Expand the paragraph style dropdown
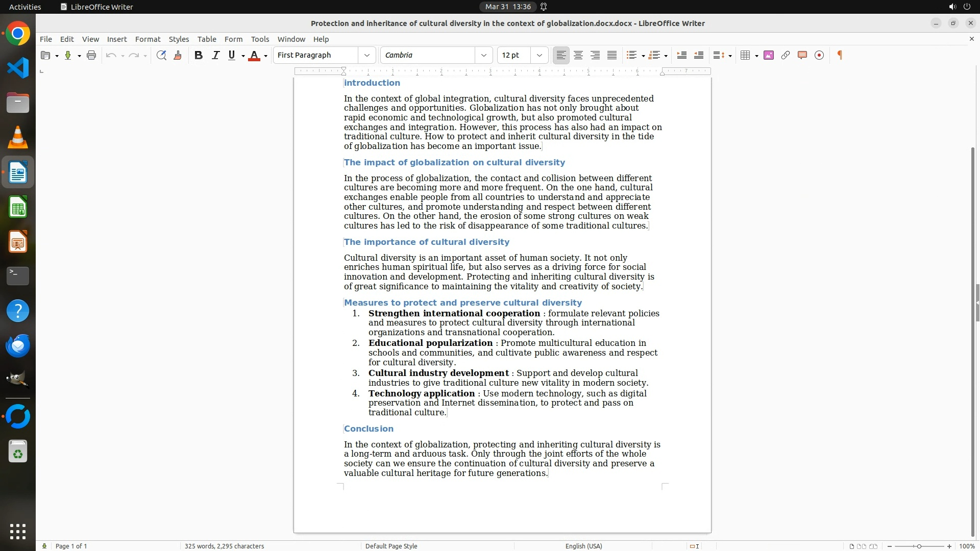The image size is (980, 551). [x=366, y=55]
